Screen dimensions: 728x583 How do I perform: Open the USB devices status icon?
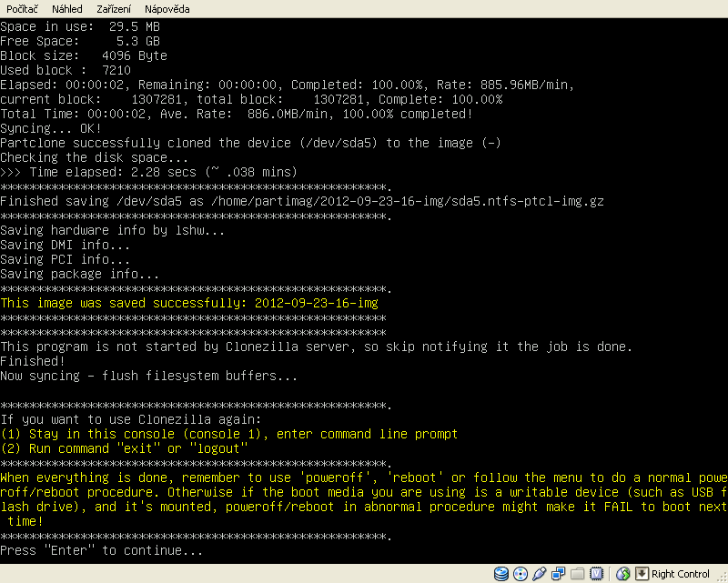point(538,574)
